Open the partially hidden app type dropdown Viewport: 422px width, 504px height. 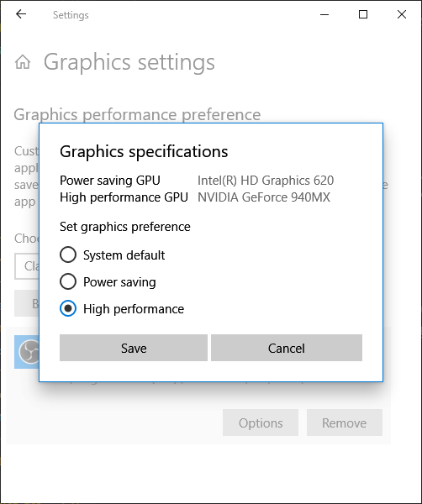(27, 266)
